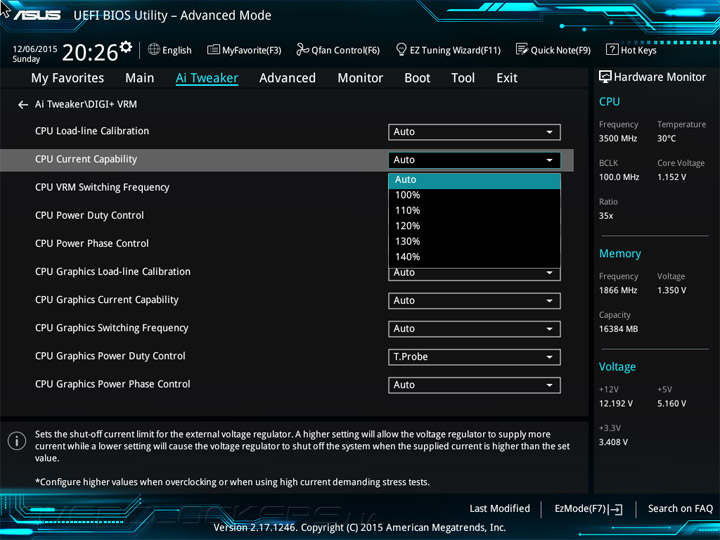Select CPU Power Phase Control label
This screenshot has width=720, height=540.
coord(92,243)
